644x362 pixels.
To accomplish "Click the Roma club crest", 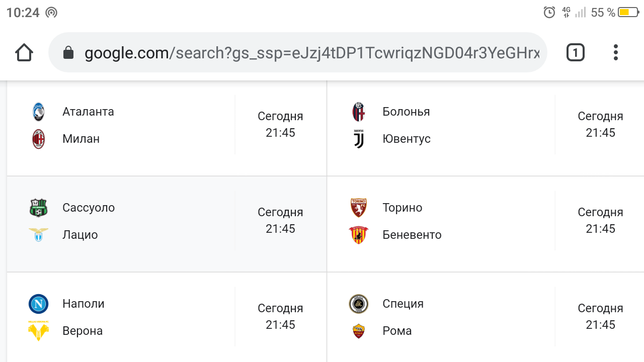I will click(358, 331).
